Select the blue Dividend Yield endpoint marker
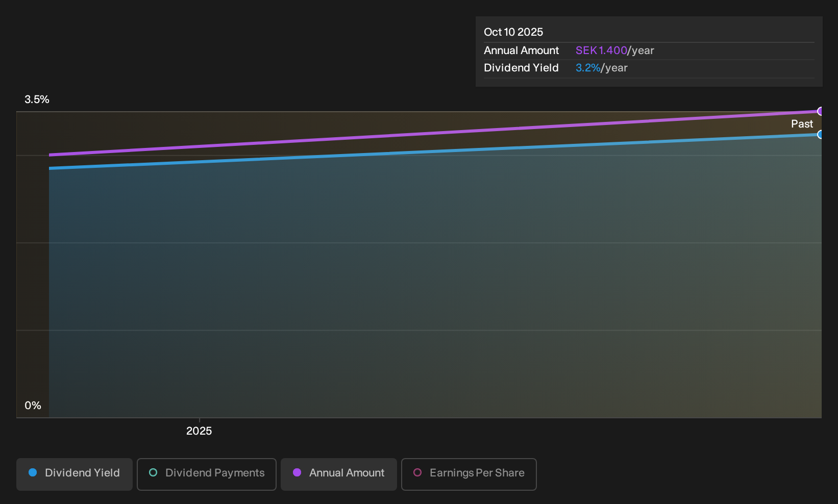Viewport: 838px width, 504px height. click(821, 135)
